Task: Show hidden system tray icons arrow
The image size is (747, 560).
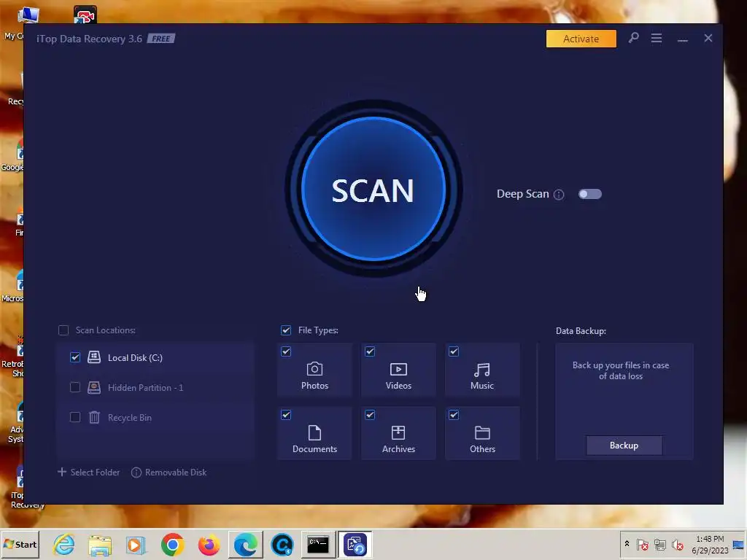Action: point(627,544)
